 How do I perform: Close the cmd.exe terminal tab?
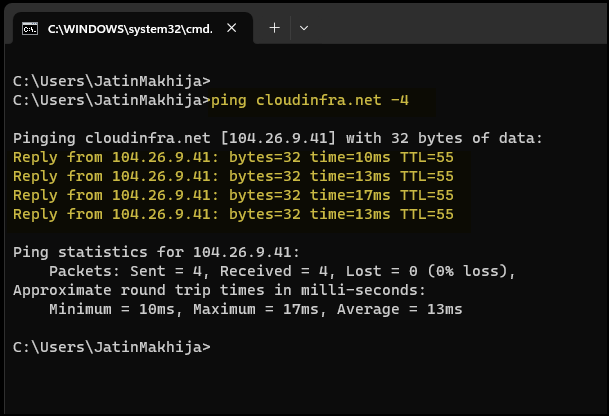(232, 28)
